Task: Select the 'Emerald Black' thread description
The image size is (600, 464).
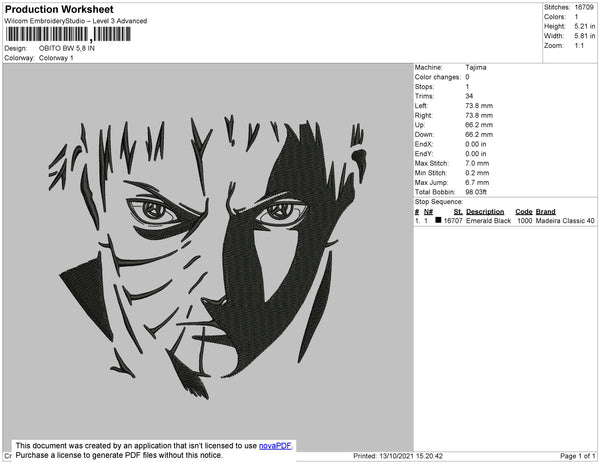Action: [x=488, y=221]
